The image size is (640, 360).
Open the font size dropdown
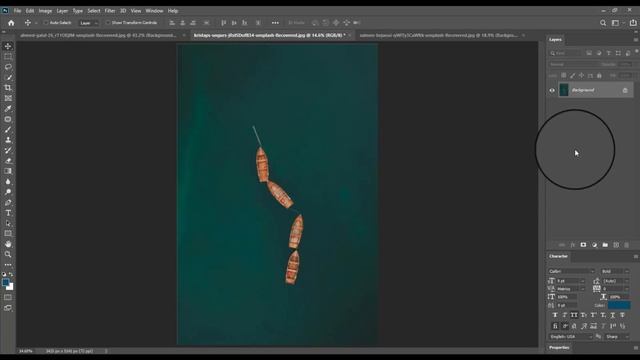pos(570,281)
